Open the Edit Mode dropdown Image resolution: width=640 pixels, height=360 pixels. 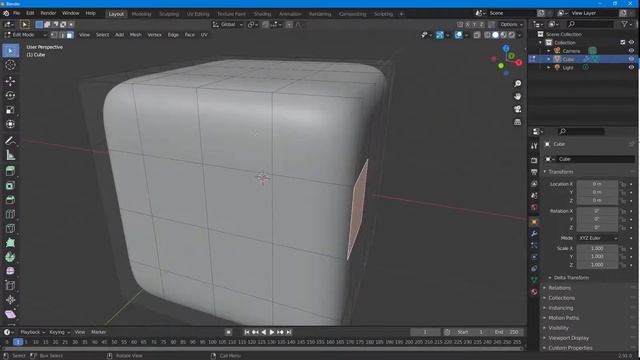[25, 35]
